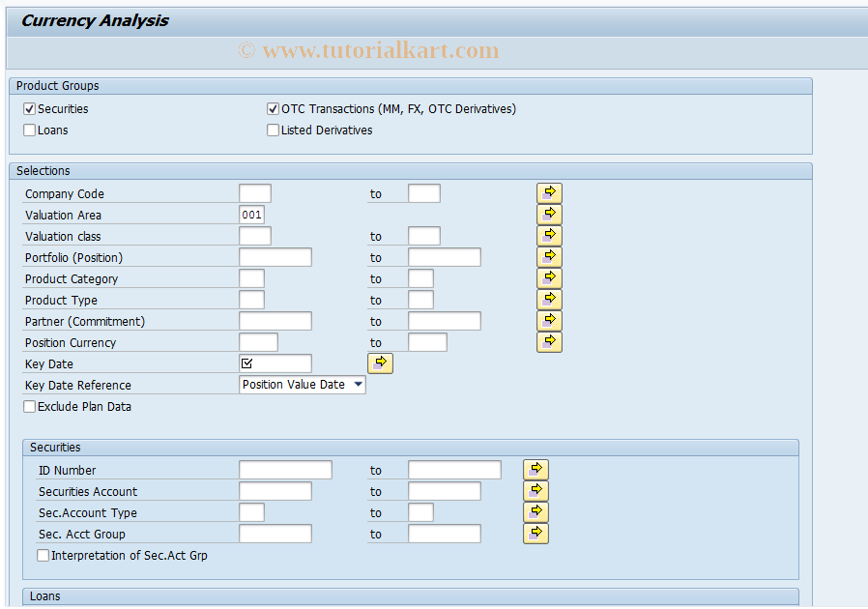Click the Valuation class to field
The height and width of the screenshot is (609, 868).
pos(424,236)
